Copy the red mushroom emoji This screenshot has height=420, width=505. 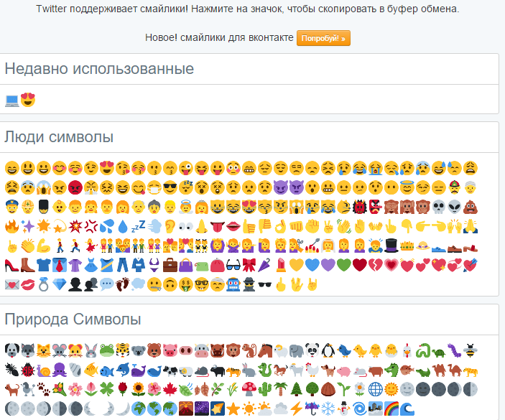pyautogui.click(x=249, y=389)
